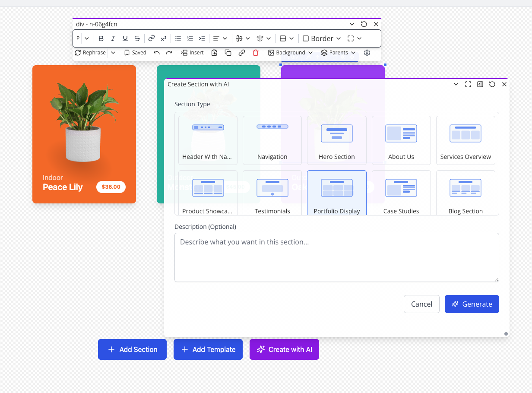Open element settings gear icon
This screenshot has height=393, width=532.
point(367,53)
